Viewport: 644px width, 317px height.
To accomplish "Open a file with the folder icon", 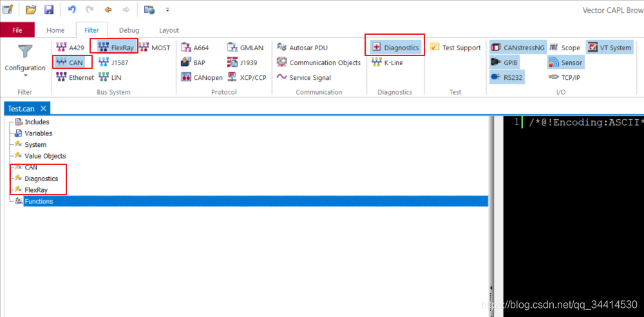I will click(x=31, y=10).
